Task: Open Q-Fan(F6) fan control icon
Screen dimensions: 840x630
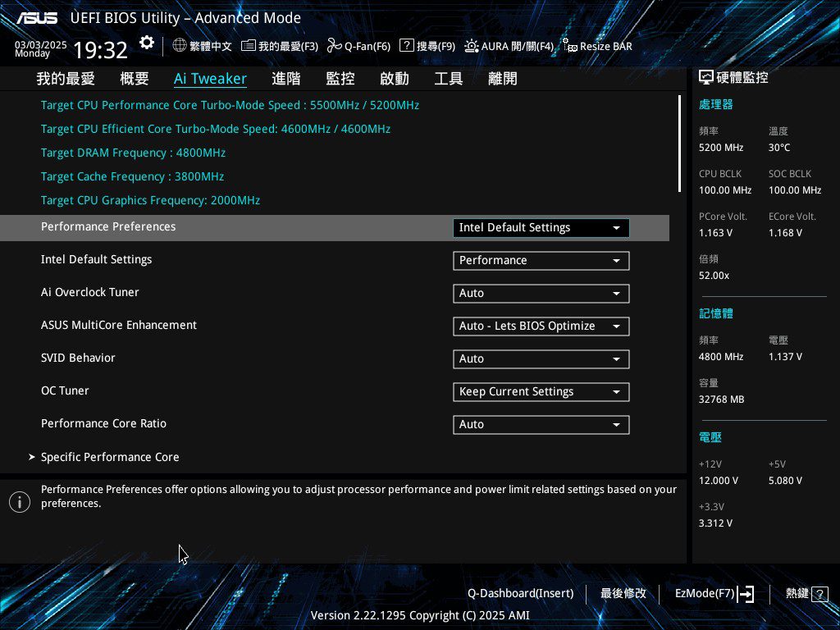Action: (x=335, y=46)
